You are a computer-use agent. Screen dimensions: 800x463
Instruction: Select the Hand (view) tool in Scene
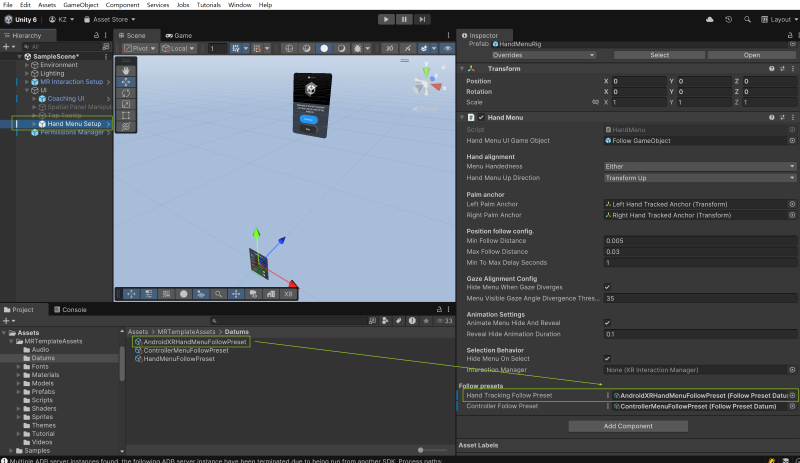coord(125,69)
